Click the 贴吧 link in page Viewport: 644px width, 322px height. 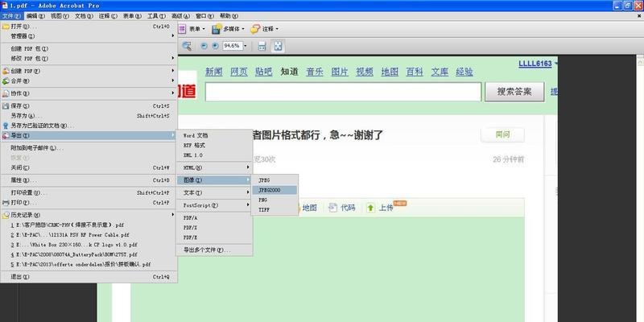pyautogui.click(x=264, y=72)
